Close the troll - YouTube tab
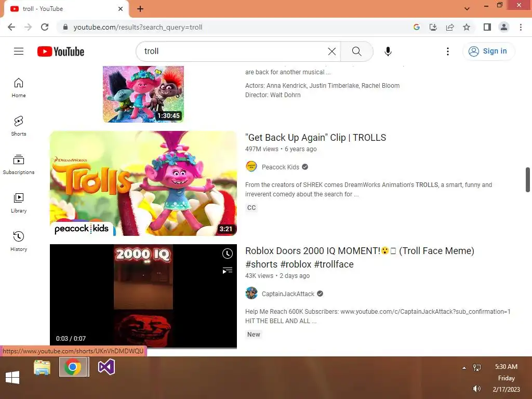532x399 pixels. 121,9
